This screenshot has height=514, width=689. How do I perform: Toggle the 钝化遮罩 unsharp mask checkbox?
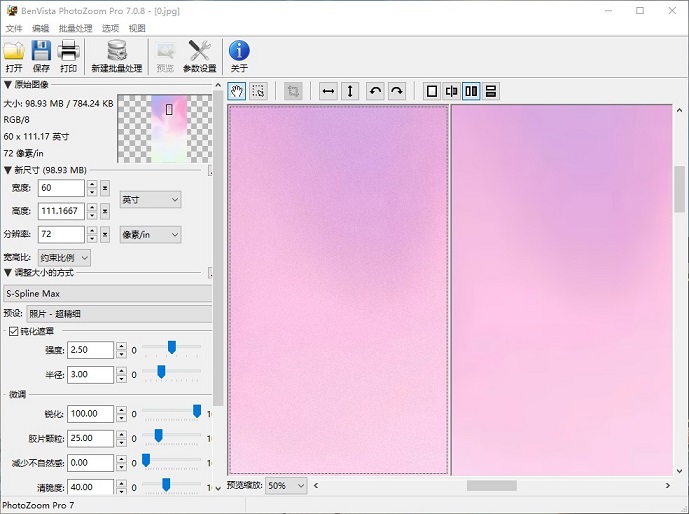[13, 331]
